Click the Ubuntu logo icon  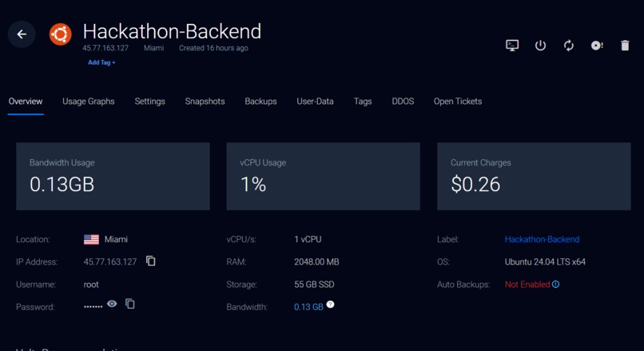pyautogui.click(x=61, y=34)
